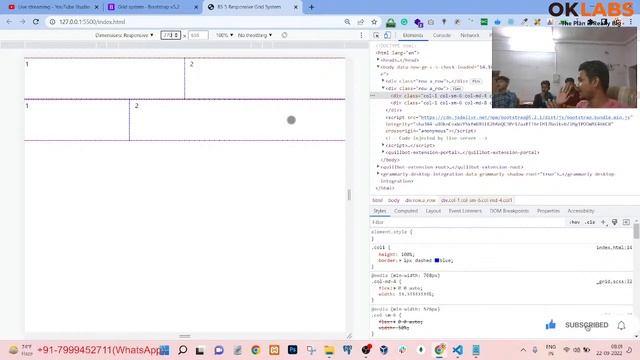Image resolution: width=640 pixels, height=360 pixels.
Task: Toggle element state with the :hov button
Action: coord(575,222)
